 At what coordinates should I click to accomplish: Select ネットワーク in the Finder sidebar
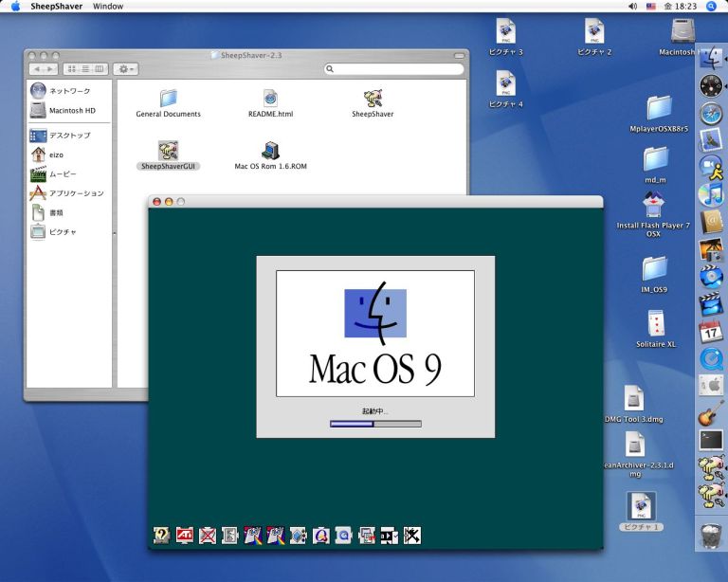click(x=68, y=90)
